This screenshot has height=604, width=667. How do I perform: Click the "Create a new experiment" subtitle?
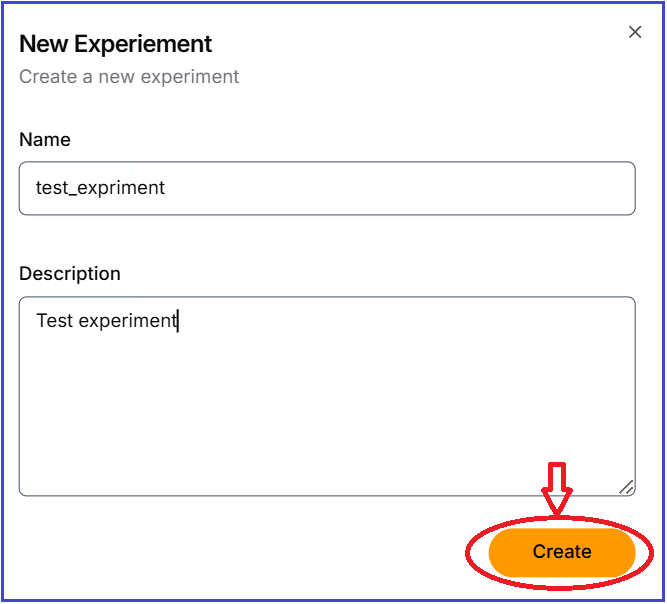pyautogui.click(x=129, y=77)
